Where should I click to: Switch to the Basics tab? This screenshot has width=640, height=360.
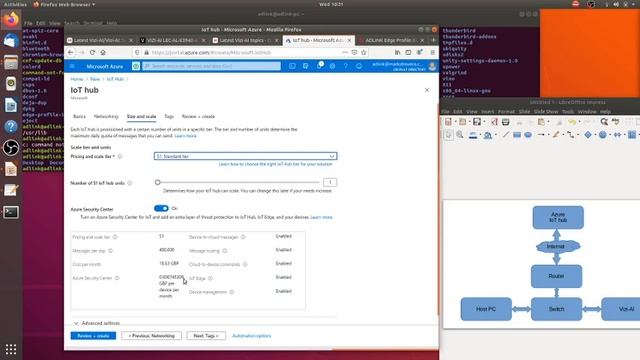pyautogui.click(x=79, y=116)
